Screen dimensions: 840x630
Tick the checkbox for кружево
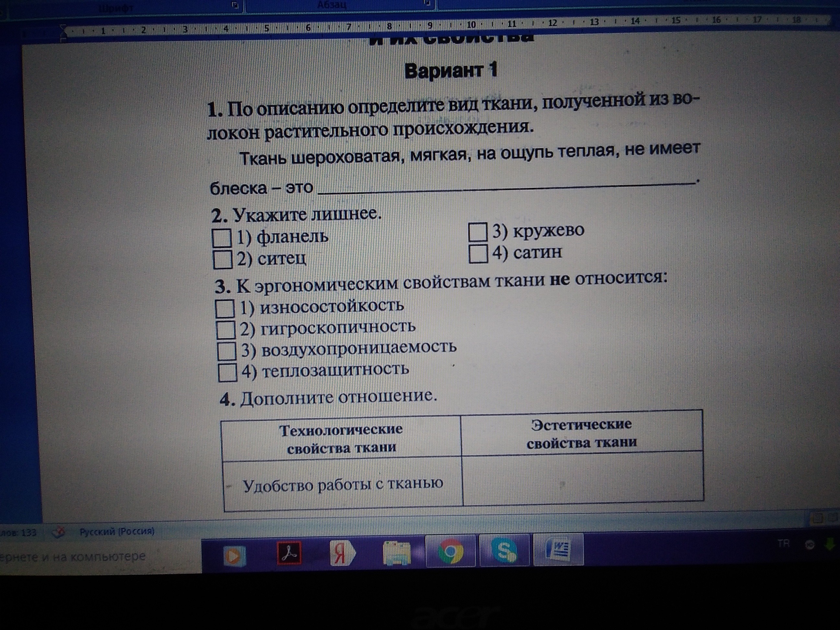pyautogui.click(x=477, y=232)
